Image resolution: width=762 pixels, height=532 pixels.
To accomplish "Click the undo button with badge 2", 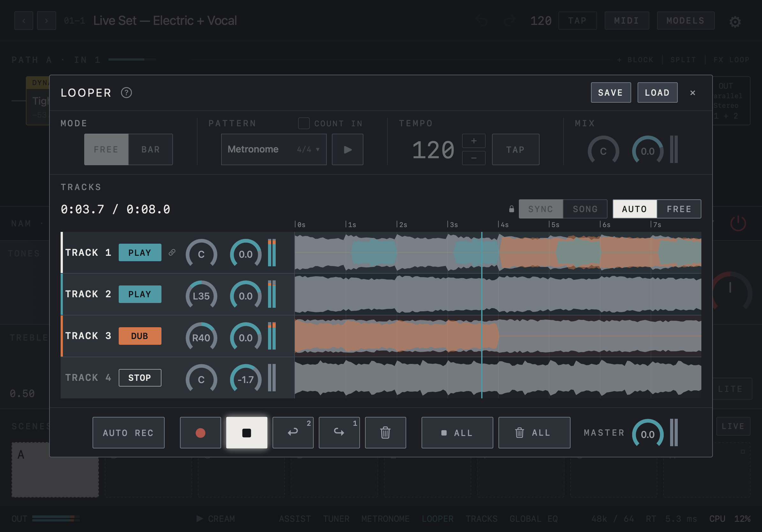I will [x=293, y=432].
